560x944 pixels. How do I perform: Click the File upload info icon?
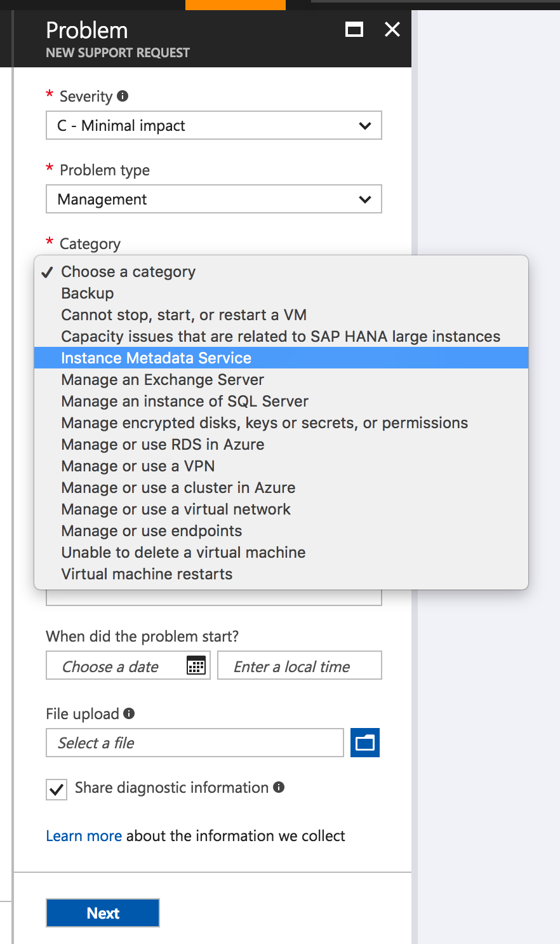[x=129, y=713]
